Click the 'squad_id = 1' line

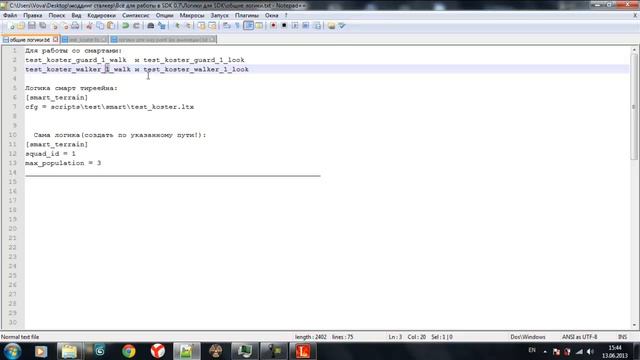click(x=51, y=154)
